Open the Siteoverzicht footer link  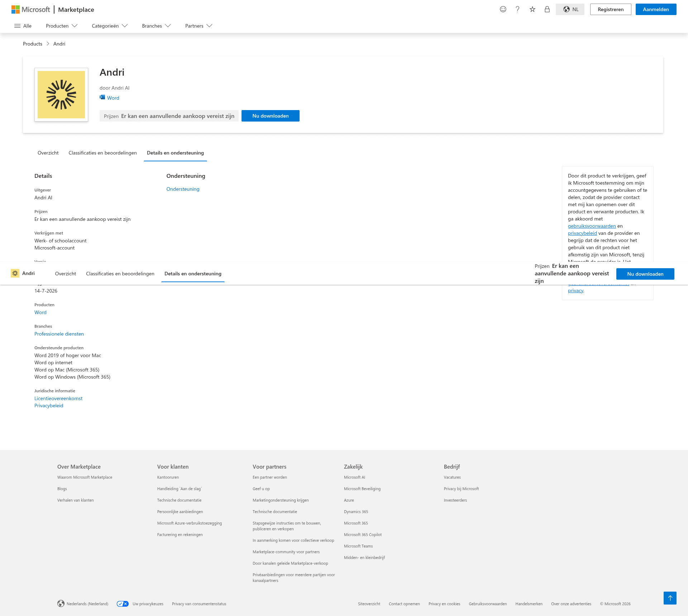(x=369, y=604)
